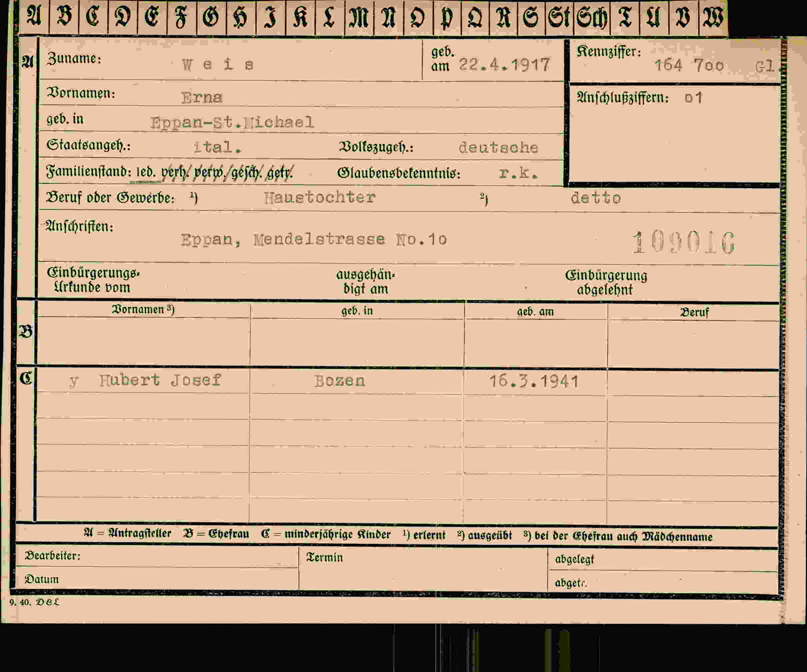Click child's birthplace 'Bozen'
The height and width of the screenshot is (672, 807).
[x=340, y=381]
